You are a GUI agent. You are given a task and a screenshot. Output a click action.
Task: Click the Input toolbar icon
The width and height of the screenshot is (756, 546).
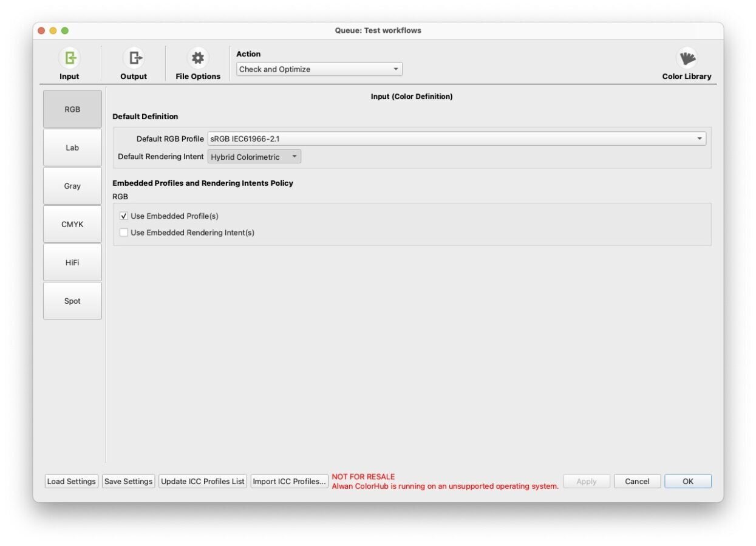pyautogui.click(x=69, y=58)
